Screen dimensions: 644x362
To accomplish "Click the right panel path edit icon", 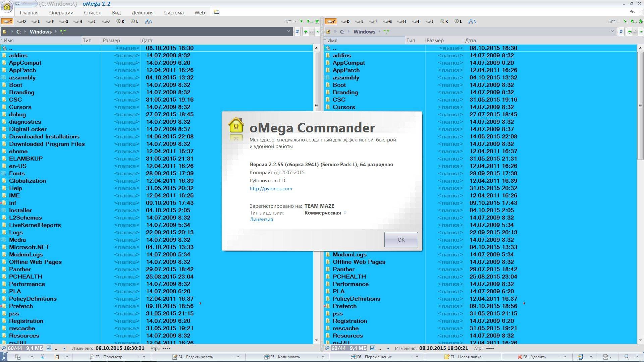I will 328,32.
